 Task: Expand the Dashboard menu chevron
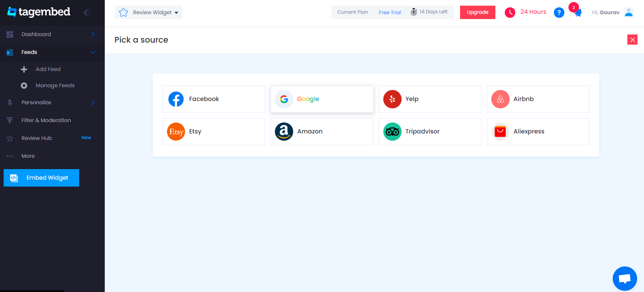[93, 34]
